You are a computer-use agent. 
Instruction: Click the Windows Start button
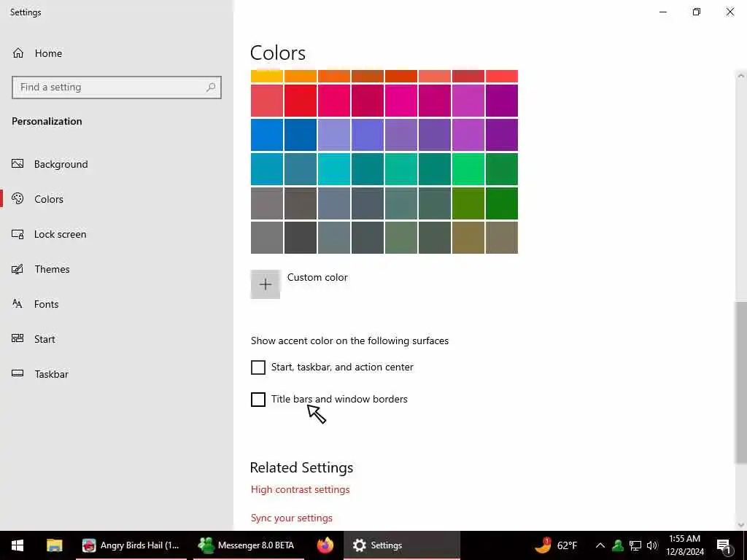tap(18, 545)
